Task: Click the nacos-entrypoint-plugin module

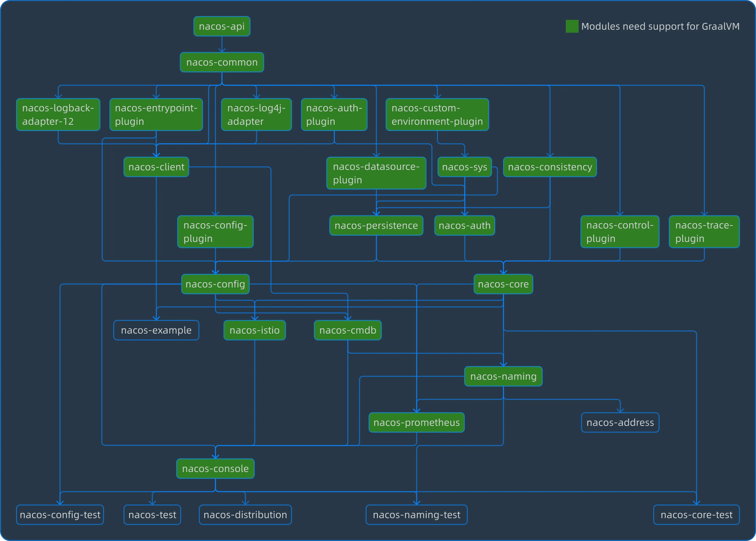Action: click(x=156, y=115)
